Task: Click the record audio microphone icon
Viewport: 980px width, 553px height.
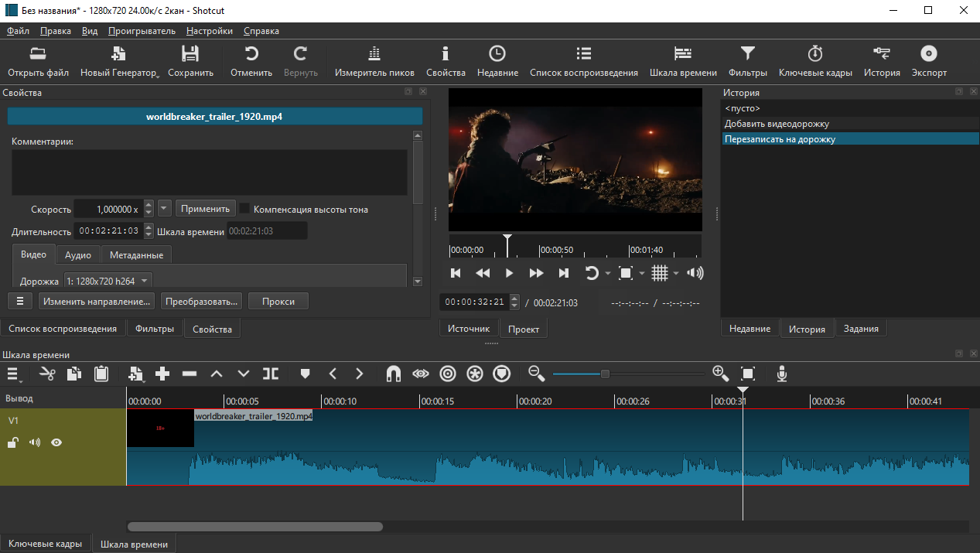Action: (x=782, y=374)
